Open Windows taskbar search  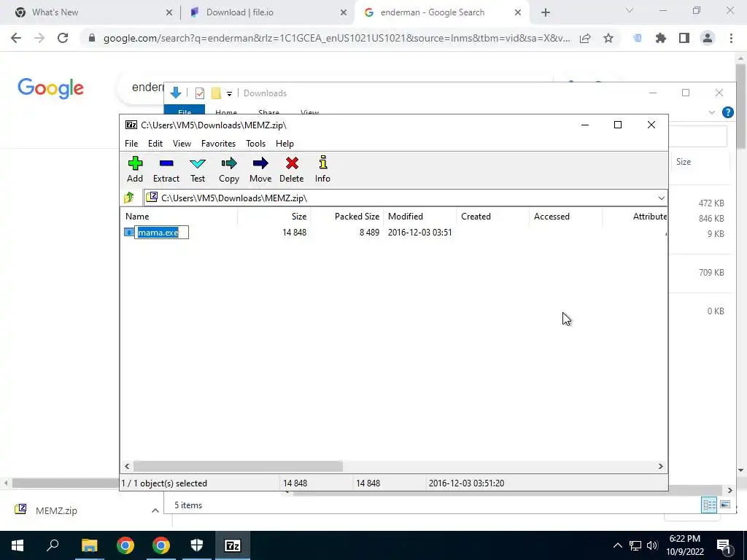pos(53,545)
